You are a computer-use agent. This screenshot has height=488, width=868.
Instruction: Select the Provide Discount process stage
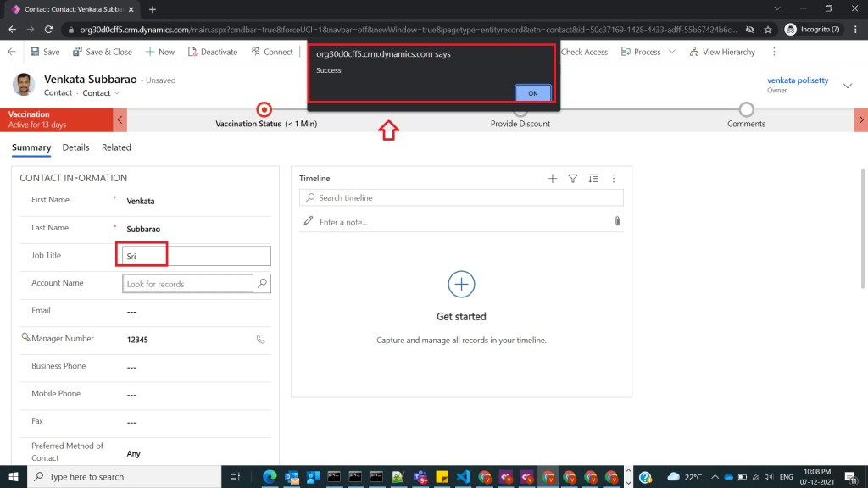[520, 110]
